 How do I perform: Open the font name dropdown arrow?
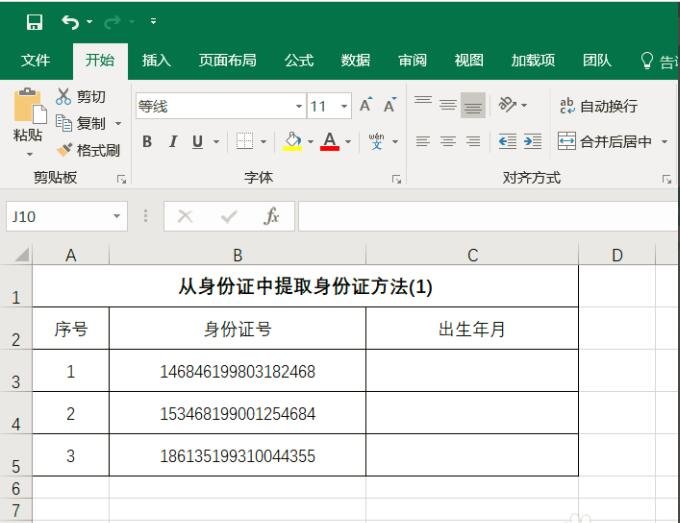coord(299,106)
